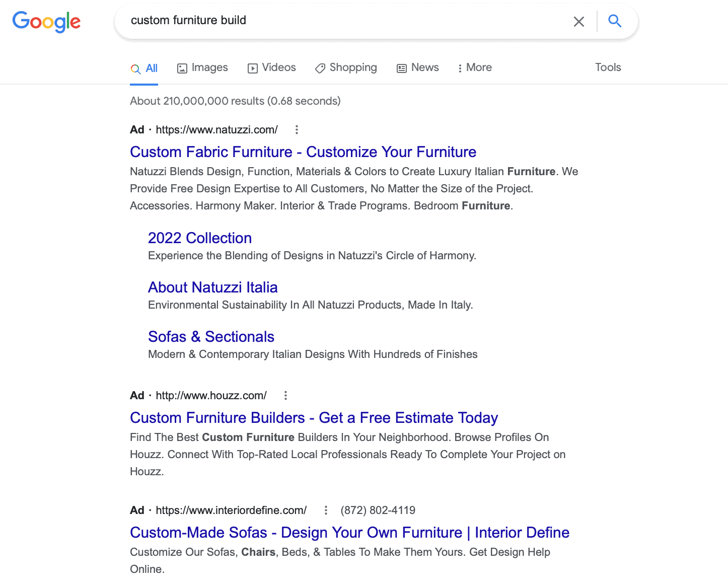728x588 pixels.
Task: Click 'Modern & Contemporary Italian Designs' description text
Action: 313,354
